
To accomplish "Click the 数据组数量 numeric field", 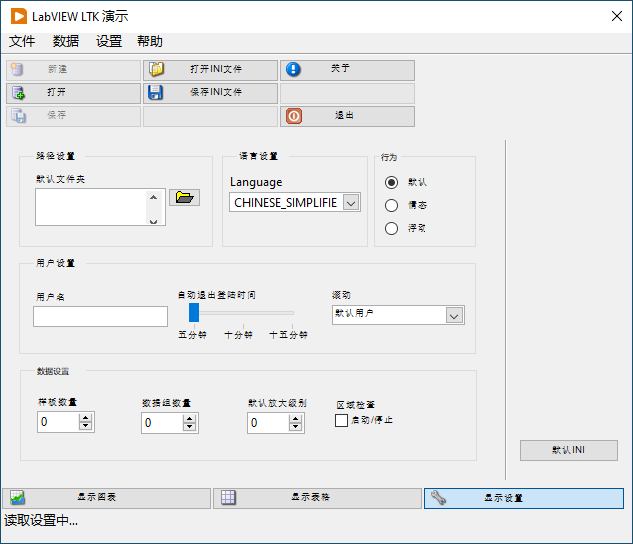I will (162, 423).
